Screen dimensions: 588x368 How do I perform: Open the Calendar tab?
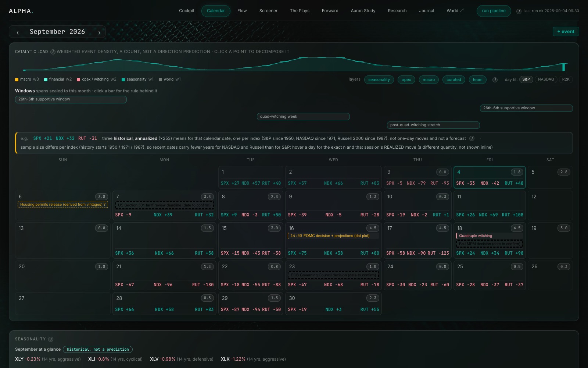pos(216,11)
